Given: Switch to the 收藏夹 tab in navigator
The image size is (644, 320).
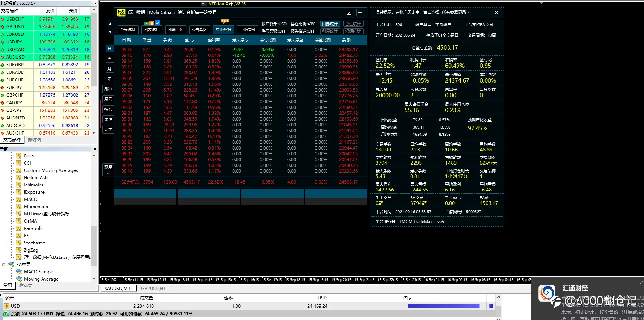Looking at the screenshot, I should [26, 286].
